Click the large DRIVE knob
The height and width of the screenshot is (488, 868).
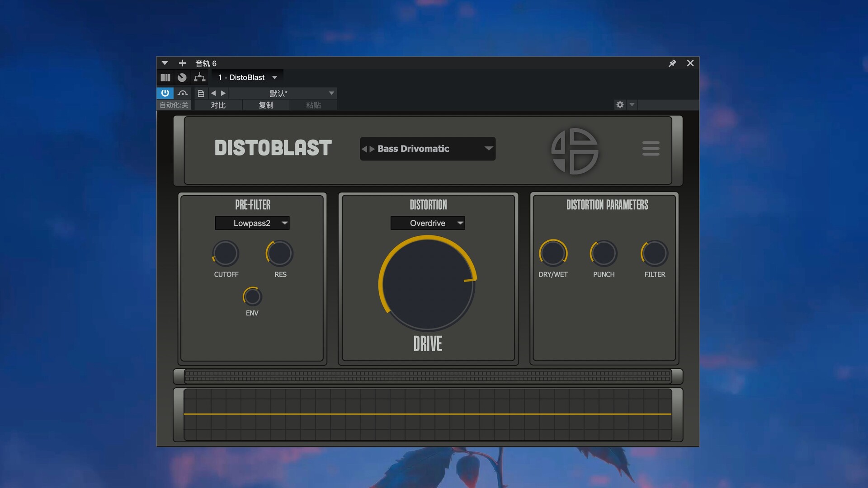click(427, 285)
